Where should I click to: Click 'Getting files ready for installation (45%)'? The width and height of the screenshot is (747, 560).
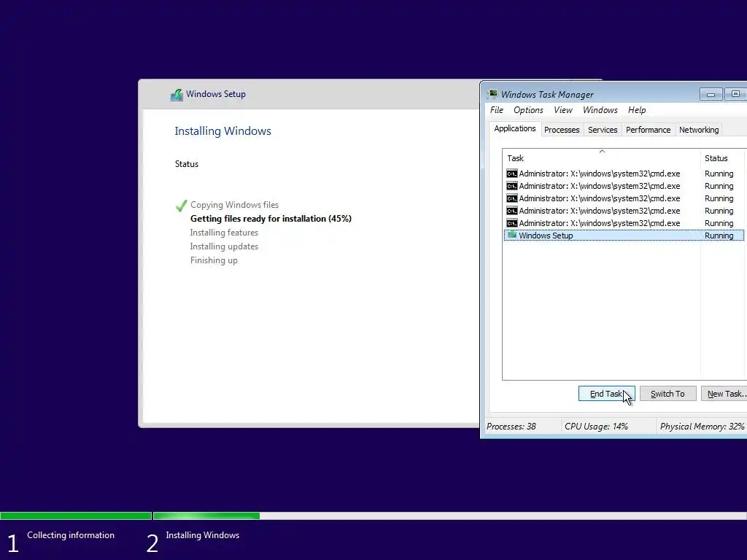click(x=271, y=219)
